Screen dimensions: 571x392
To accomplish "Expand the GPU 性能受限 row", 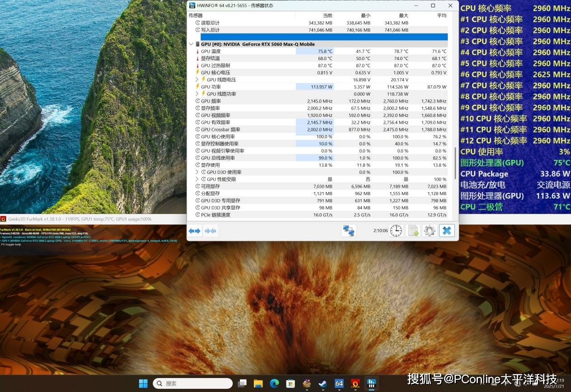I will point(197,179).
